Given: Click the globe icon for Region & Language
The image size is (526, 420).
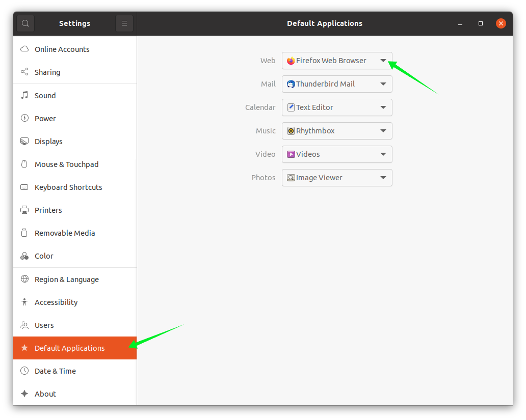Looking at the screenshot, I should click(x=24, y=279).
